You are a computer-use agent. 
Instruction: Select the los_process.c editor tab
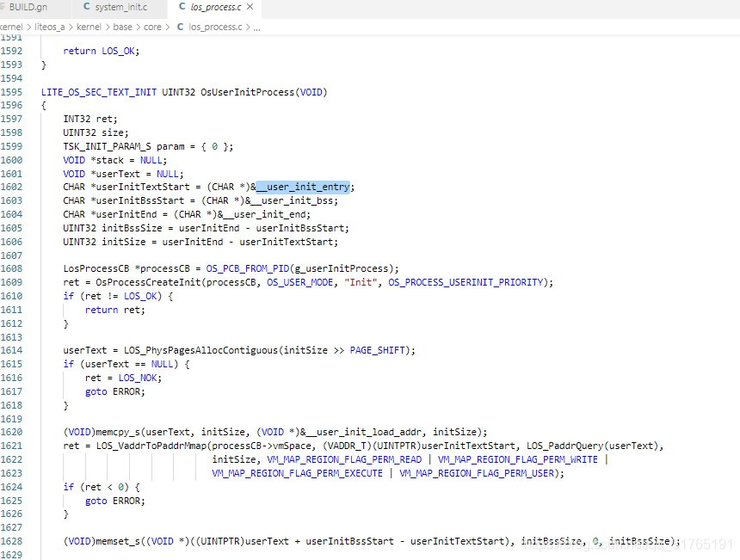[216, 7]
